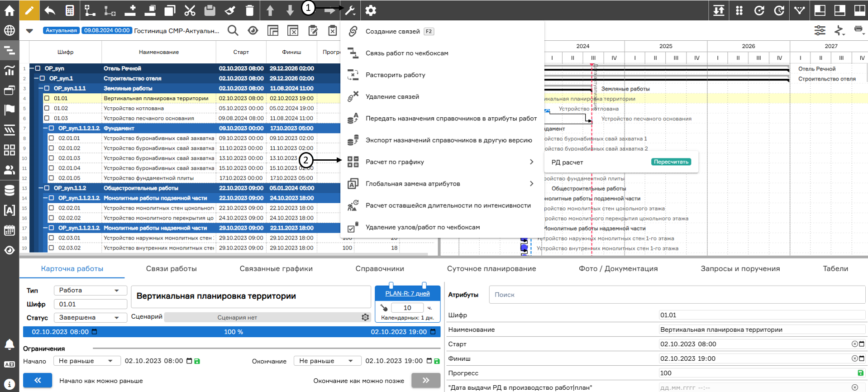868x392 pixels.
Task: Open the users icon in left sidebar
Action: 9,170
